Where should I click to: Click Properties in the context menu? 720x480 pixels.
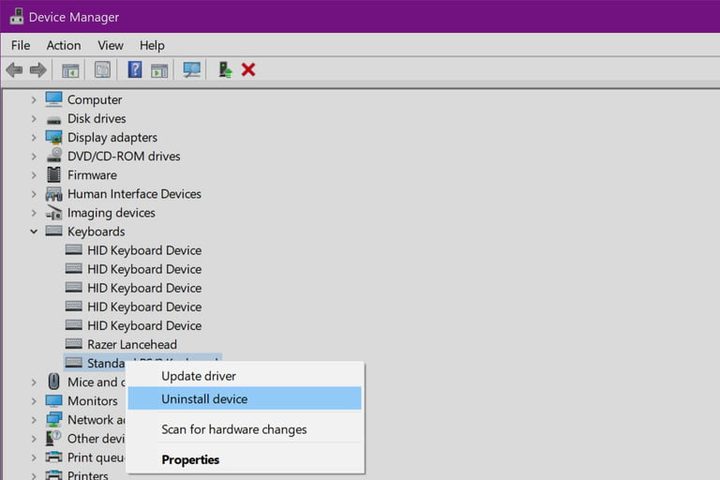point(190,460)
